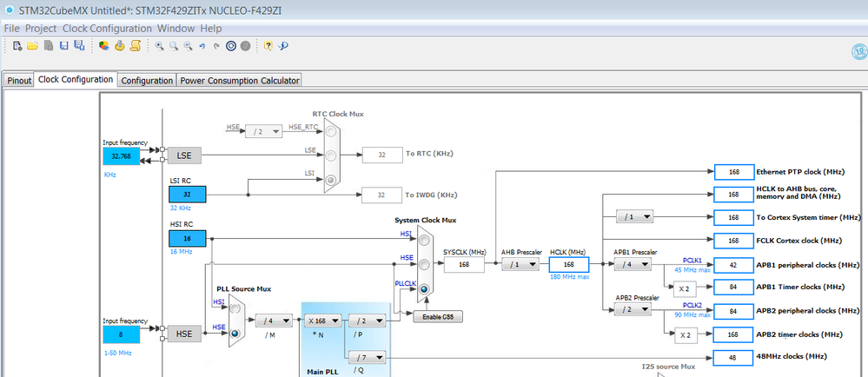Open the Cortex System timer /1 dropdown
This screenshot has height=377, width=868.
coord(634,217)
